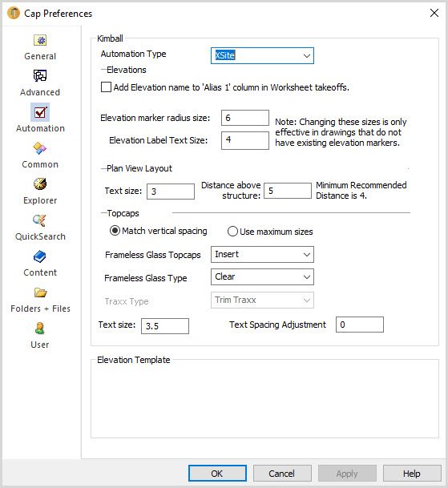Click the OK button

pos(217,474)
